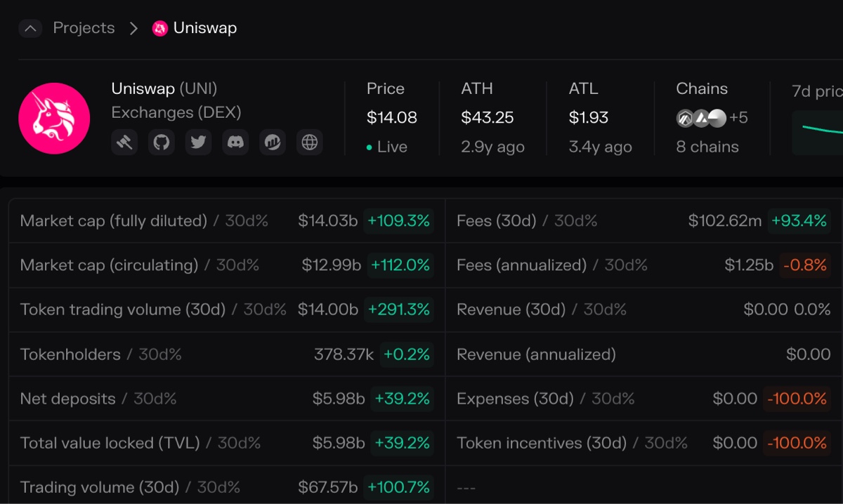Click the large Uniswap unicorn logo
This screenshot has height=504, width=843.
(54, 118)
